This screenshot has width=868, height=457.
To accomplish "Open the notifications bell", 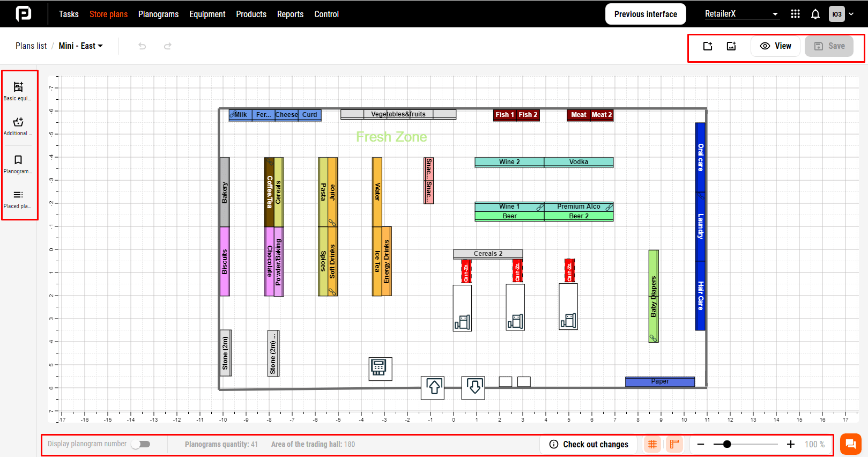I will (815, 14).
